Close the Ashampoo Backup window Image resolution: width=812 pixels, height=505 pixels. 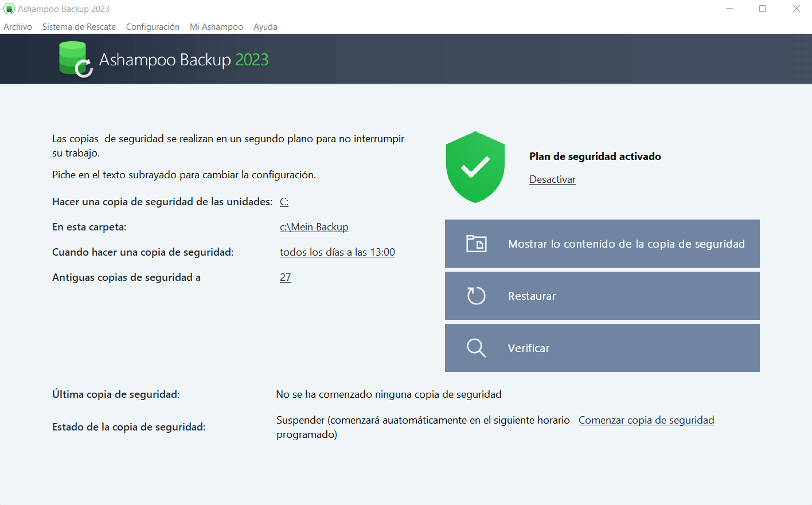[796, 9]
